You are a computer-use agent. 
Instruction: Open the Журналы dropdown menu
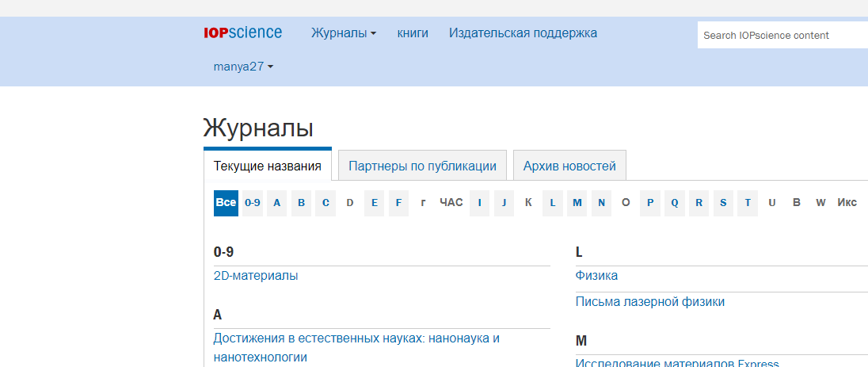343,33
